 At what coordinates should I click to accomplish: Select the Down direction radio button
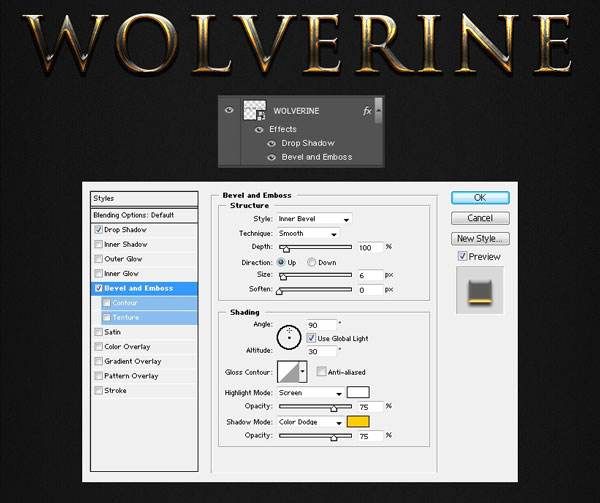coord(311,262)
